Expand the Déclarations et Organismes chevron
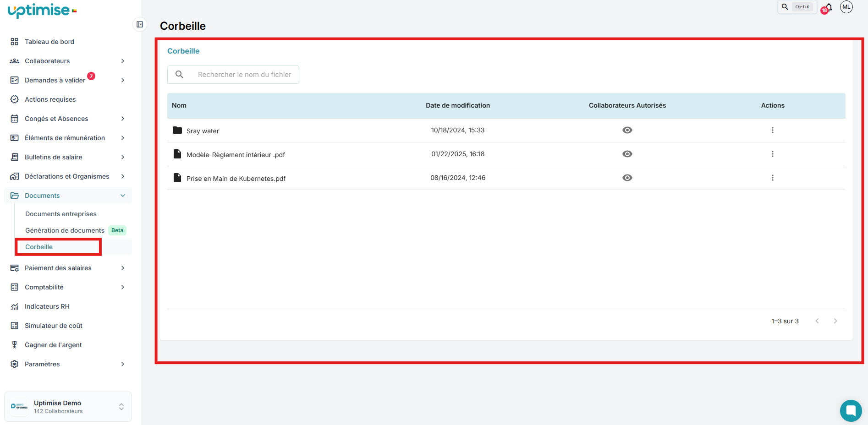Viewport: 868px width, 425px height. click(x=123, y=176)
